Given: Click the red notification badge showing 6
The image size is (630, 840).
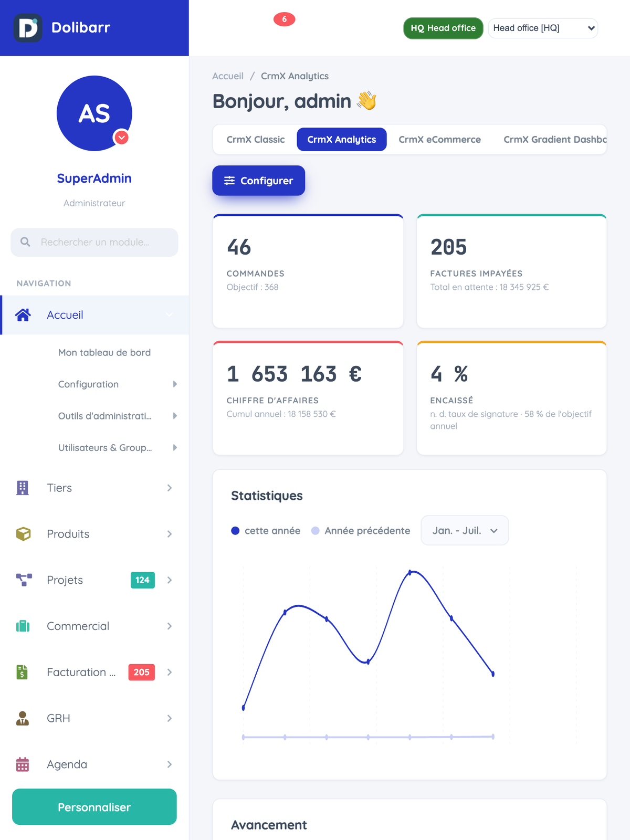Looking at the screenshot, I should click(x=285, y=19).
